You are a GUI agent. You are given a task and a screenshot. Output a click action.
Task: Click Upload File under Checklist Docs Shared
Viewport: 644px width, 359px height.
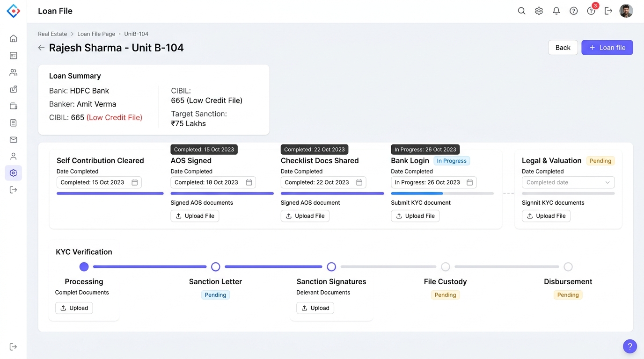pos(305,216)
